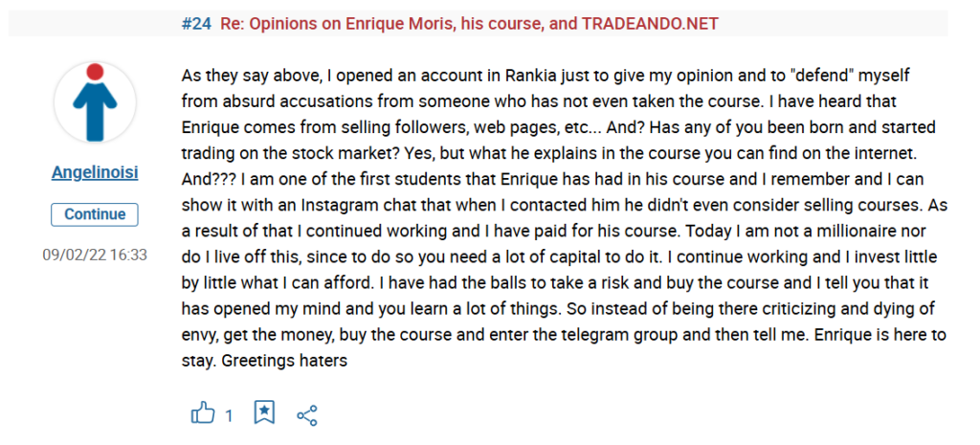The height and width of the screenshot is (445, 980).
Task: Click the like count number 1
Action: coord(229,415)
